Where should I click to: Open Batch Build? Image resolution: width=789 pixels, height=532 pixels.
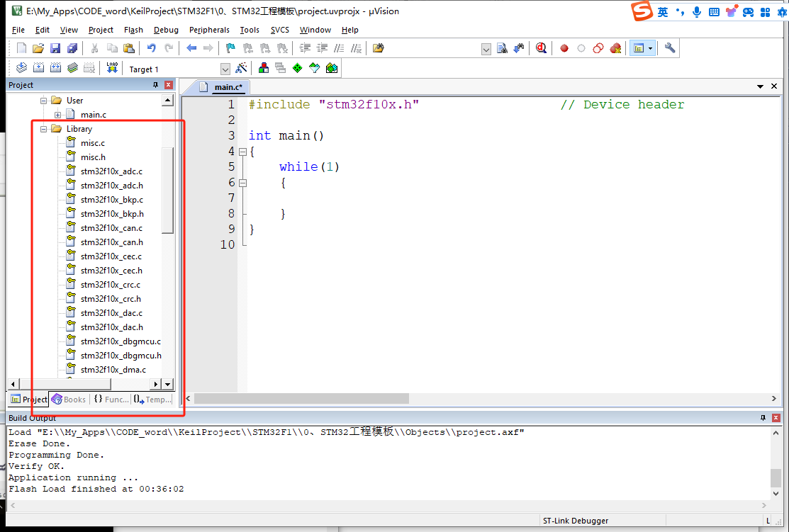click(x=72, y=68)
